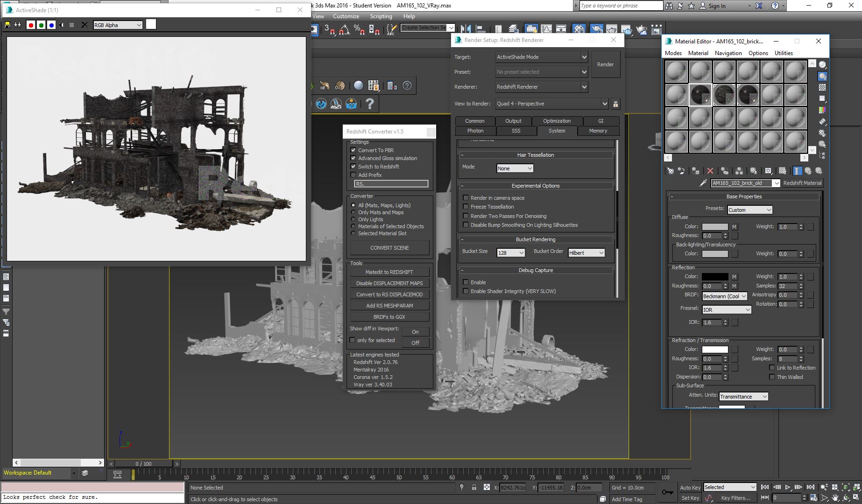Click the Save Image icon in ActiveShade
Viewport: 862px width, 504px height.
tap(7, 25)
